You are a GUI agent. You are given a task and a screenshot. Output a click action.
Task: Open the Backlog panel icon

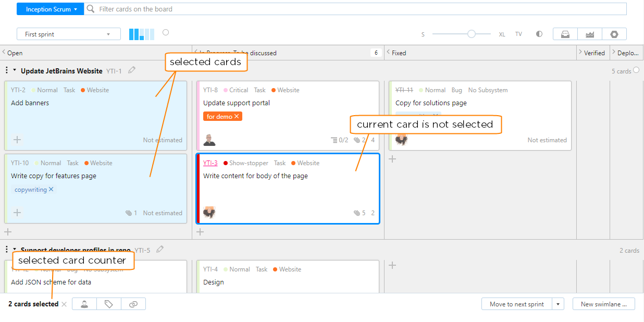[x=565, y=34]
